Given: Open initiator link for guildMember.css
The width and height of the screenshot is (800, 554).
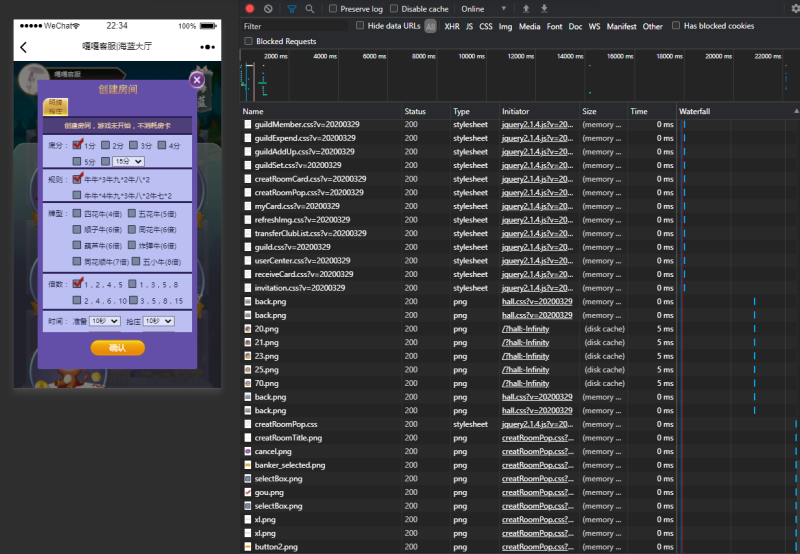Looking at the screenshot, I should click(x=537, y=124).
